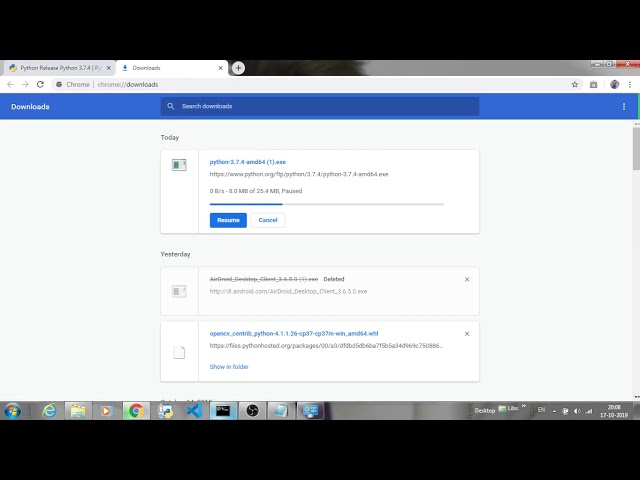Open Downloads page more actions menu
Image resolution: width=640 pixels, height=480 pixels.
click(x=624, y=107)
